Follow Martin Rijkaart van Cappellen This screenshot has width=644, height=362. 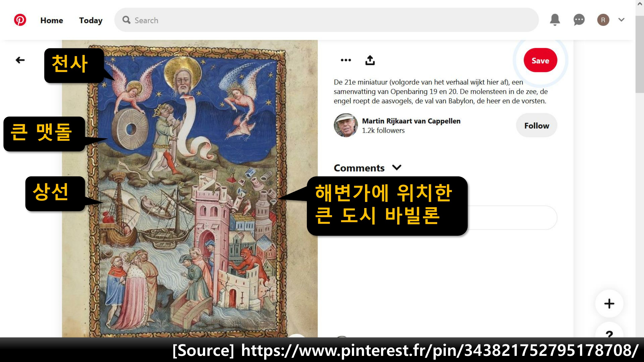pos(536,125)
